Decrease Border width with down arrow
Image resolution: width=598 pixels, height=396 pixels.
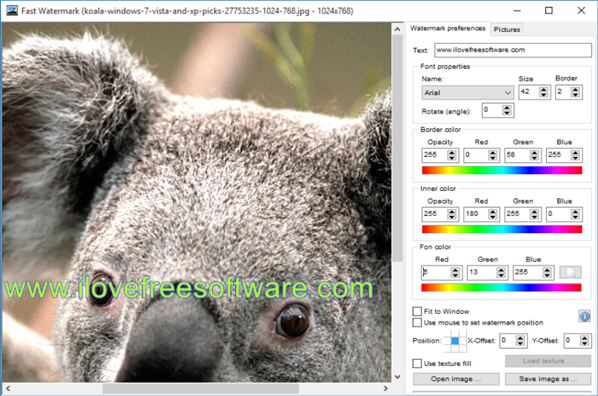click(575, 95)
